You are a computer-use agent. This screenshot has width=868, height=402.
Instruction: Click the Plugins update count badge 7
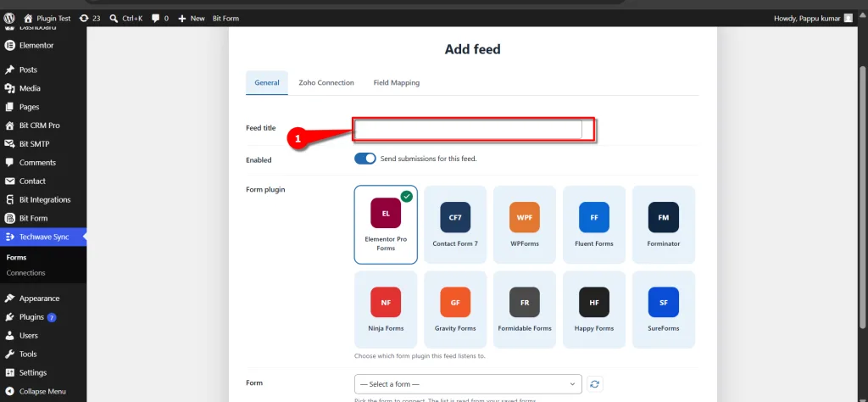pos(52,318)
